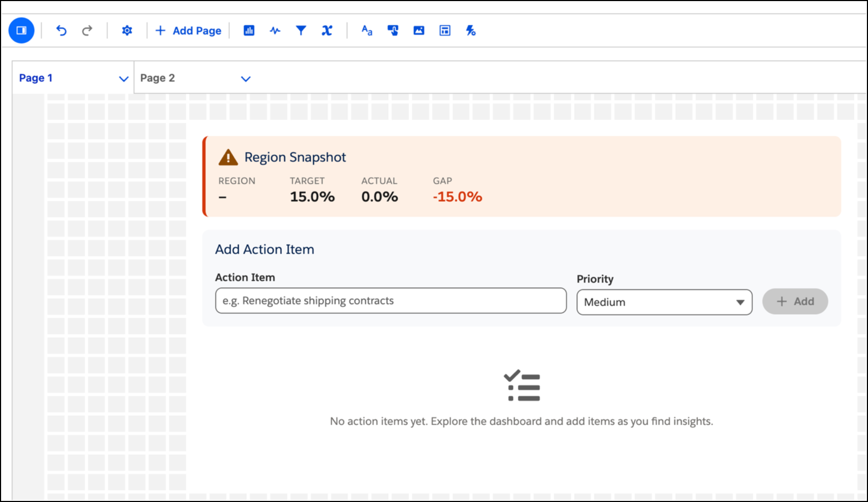Viewport: 868px width, 502px height.
Task: Click the Add action item button
Action: point(795,301)
